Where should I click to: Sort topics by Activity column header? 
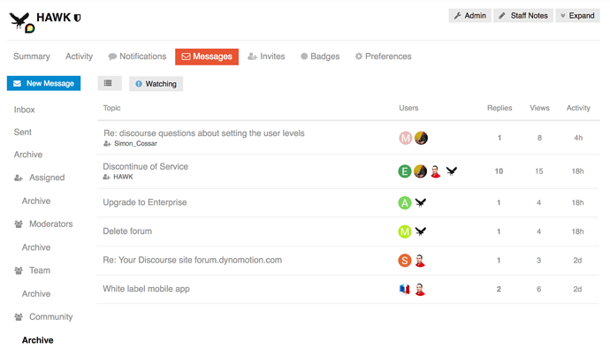click(x=578, y=108)
